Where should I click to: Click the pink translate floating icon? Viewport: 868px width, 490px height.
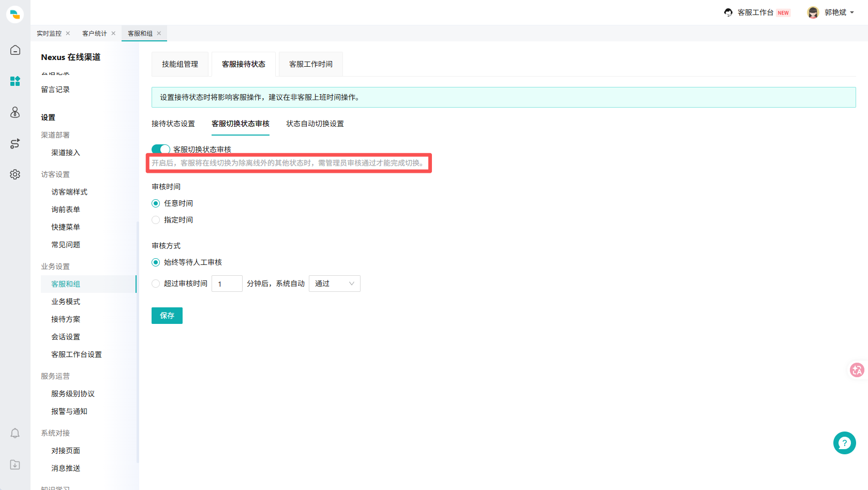click(857, 370)
